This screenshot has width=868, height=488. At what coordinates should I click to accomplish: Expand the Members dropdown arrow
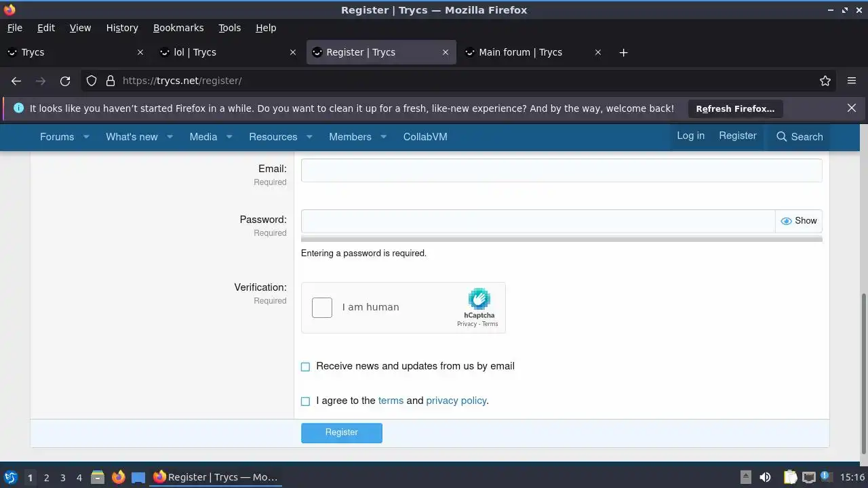[383, 137]
